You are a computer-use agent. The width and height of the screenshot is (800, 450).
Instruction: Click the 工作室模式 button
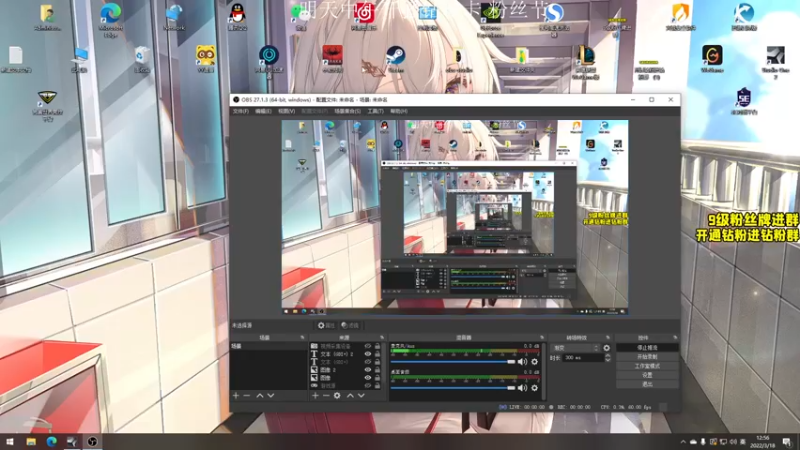point(647,366)
